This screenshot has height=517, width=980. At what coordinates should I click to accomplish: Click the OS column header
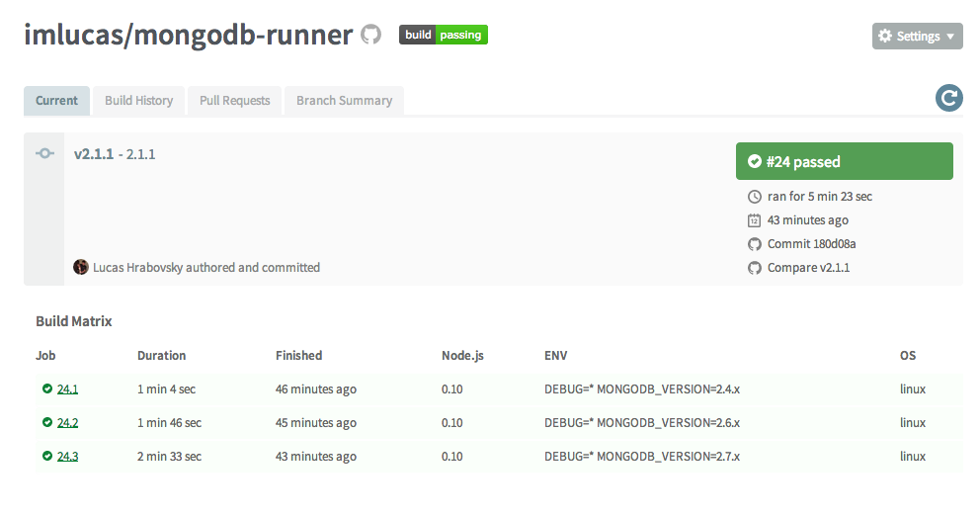tap(908, 355)
